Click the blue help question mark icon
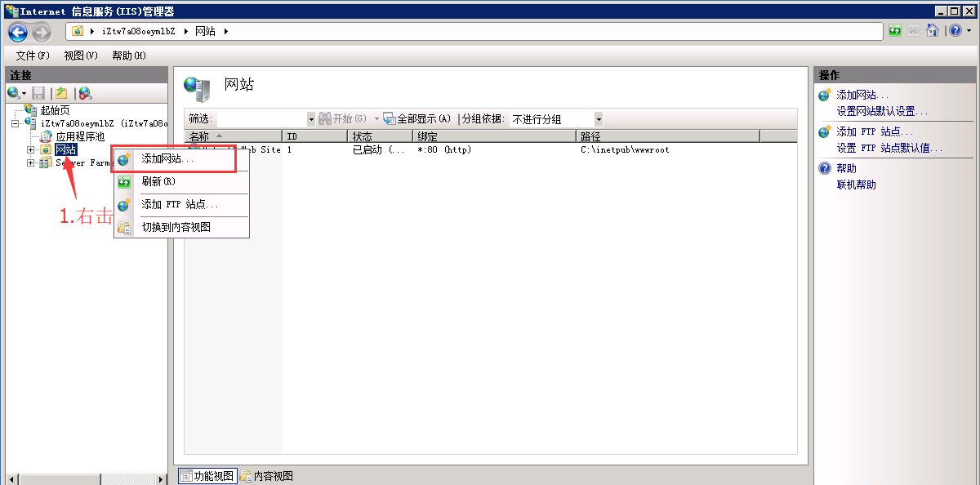This screenshot has height=485, width=980. (955, 31)
